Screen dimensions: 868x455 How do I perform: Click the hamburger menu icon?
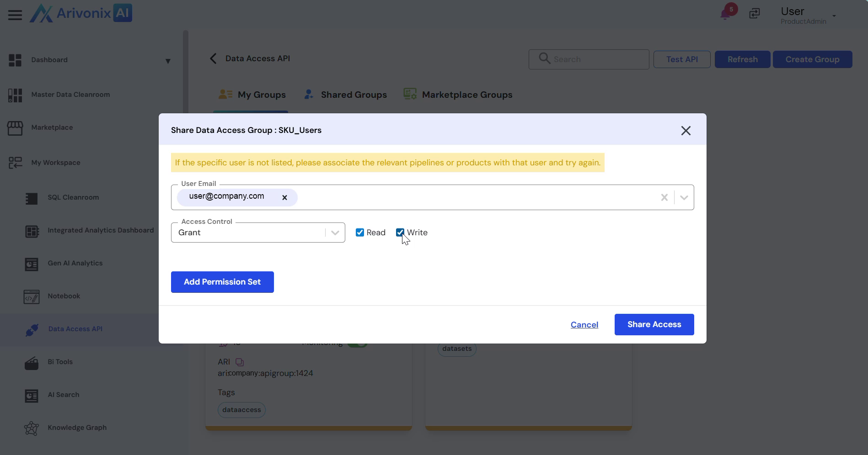pos(15,15)
